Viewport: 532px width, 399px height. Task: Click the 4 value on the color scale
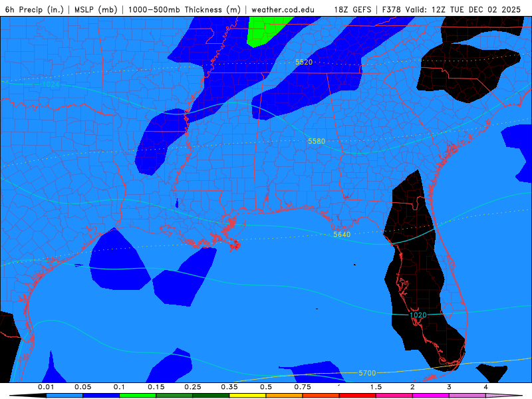click(x=486, y=387)
